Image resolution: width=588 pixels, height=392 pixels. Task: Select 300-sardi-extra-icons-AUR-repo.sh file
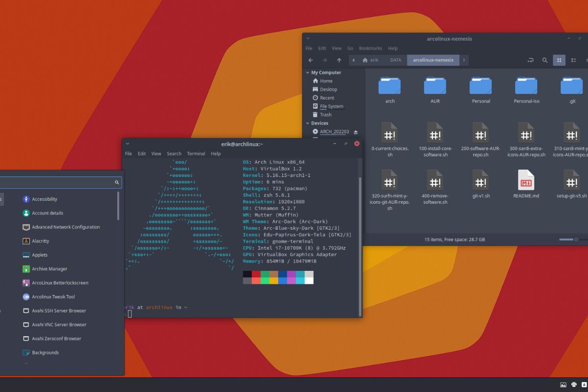tap(526, 140)
